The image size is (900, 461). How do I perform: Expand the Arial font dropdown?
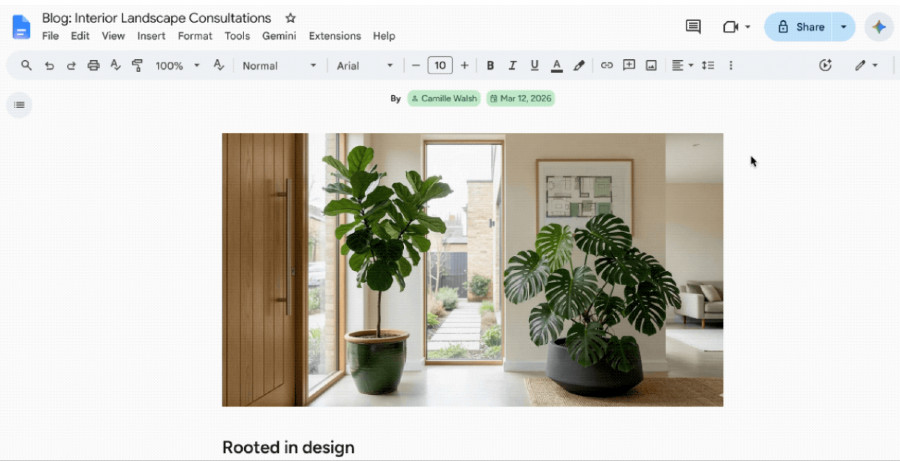pos(365,65)
